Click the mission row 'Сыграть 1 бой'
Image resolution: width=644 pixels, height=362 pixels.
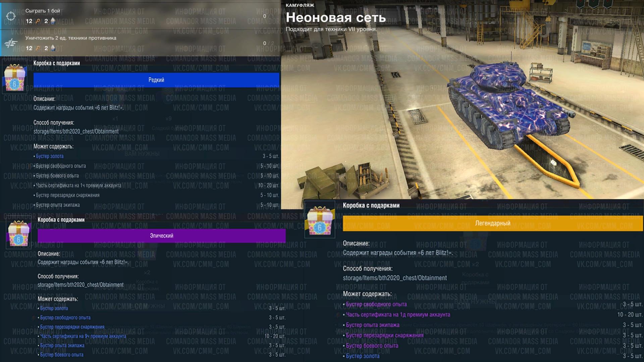(140, 15)
